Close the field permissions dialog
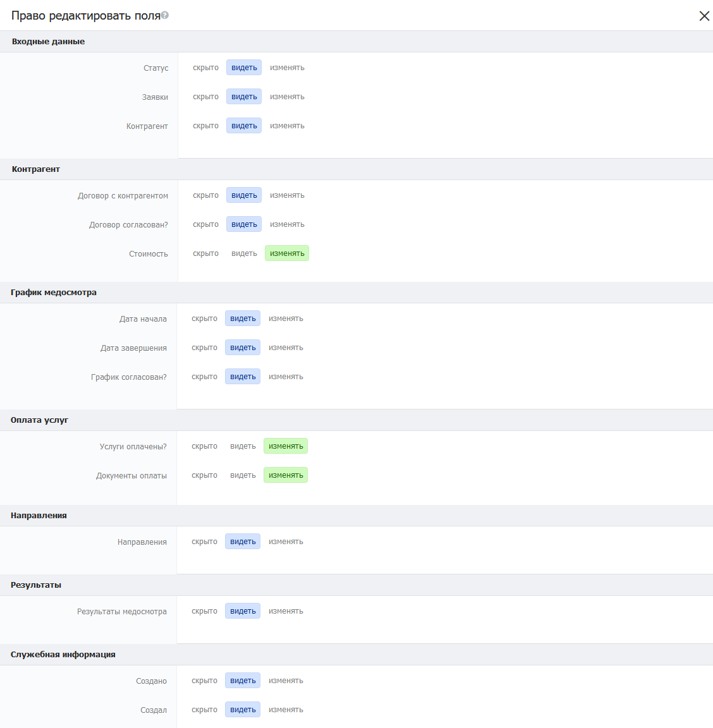 [x=704, y=16]
